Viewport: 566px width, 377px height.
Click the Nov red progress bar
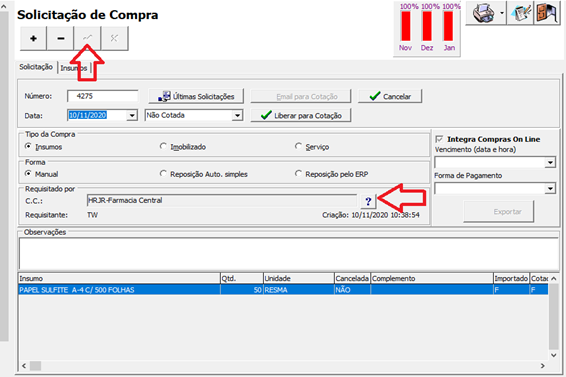tap(406, 26)
